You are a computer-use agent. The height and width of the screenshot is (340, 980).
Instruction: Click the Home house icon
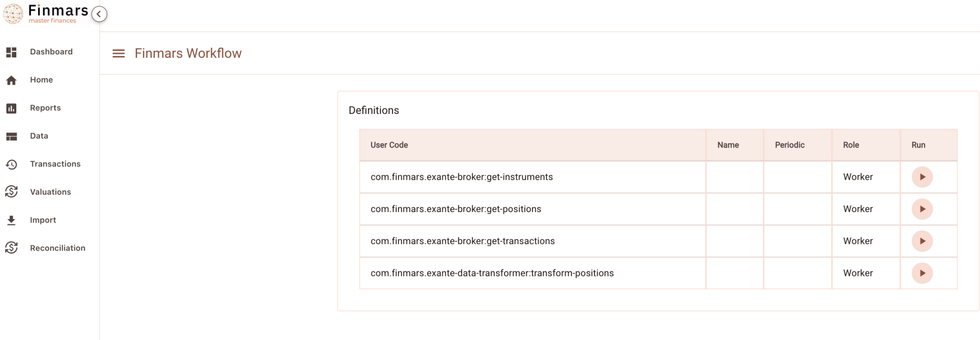point(12,80)
